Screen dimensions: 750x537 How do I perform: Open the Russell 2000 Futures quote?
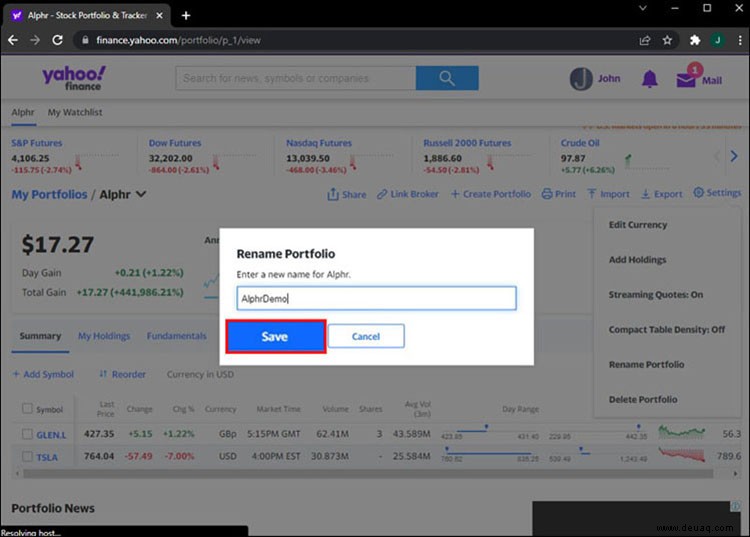467,143
